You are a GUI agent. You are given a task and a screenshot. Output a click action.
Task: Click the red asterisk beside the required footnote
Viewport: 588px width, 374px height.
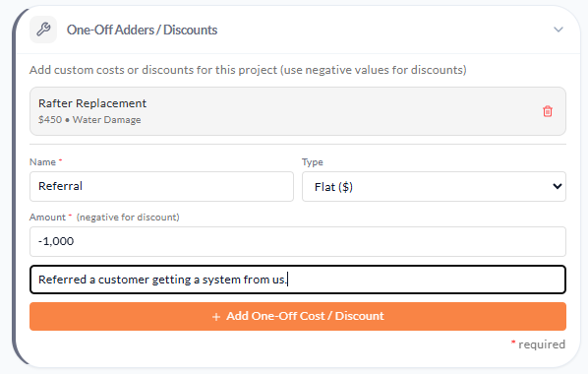click(x=513, y=343)
